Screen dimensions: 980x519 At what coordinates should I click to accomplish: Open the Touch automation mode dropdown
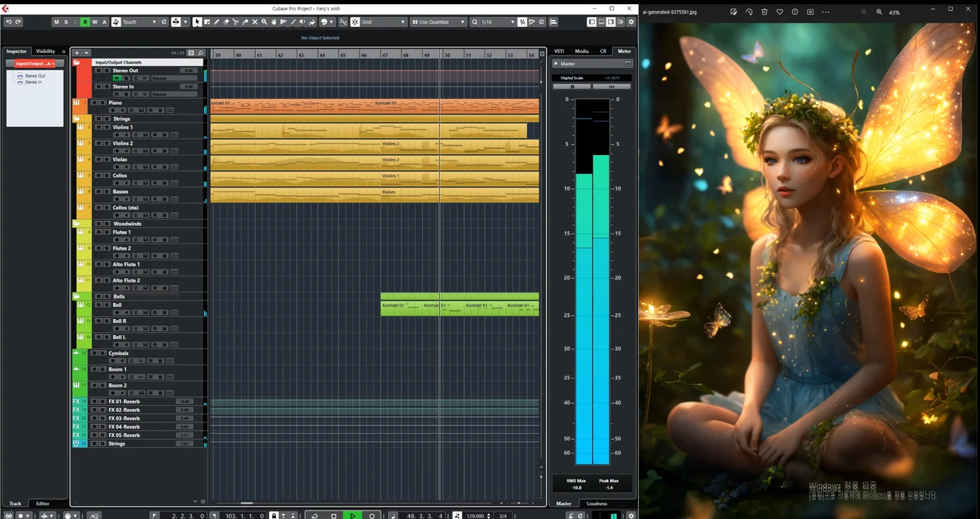tap(140, 22)
